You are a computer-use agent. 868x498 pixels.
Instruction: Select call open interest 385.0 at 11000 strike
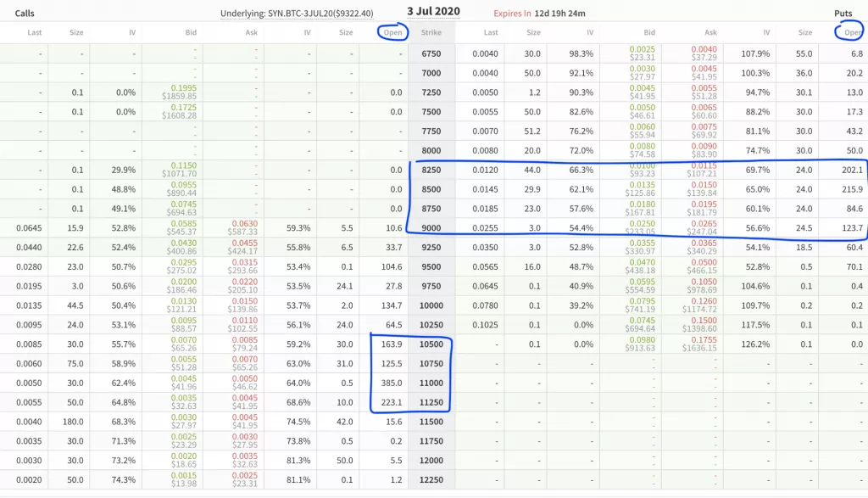(391, 383)
